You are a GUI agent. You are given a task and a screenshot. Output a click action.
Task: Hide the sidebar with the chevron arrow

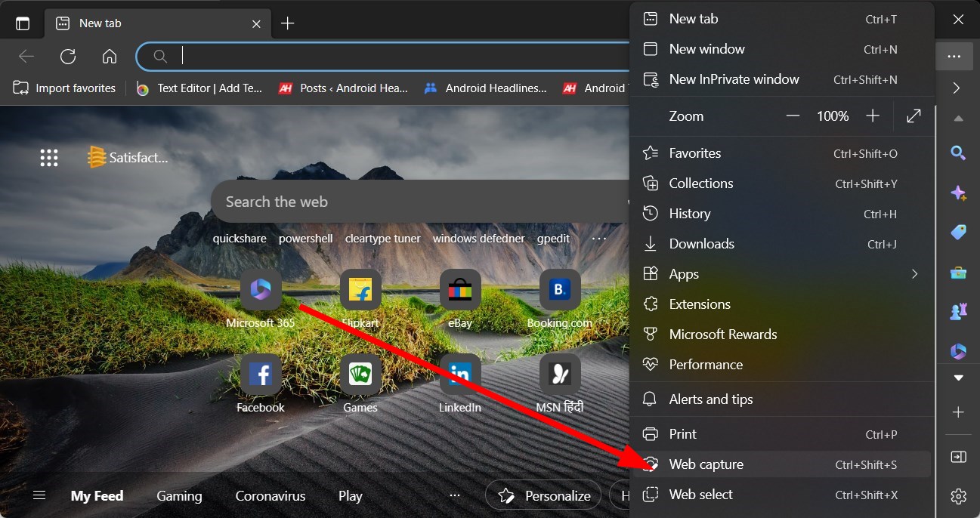[x=957, y=88]
